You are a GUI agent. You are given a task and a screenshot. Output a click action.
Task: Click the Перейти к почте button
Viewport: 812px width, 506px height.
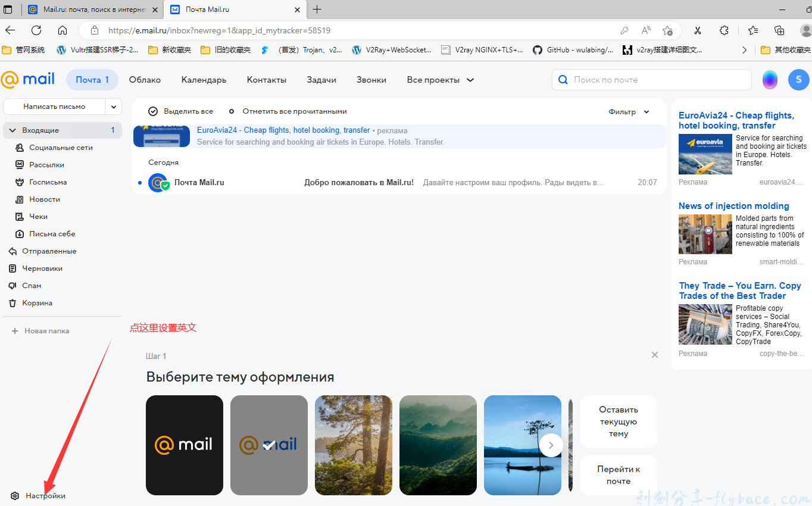618,474
